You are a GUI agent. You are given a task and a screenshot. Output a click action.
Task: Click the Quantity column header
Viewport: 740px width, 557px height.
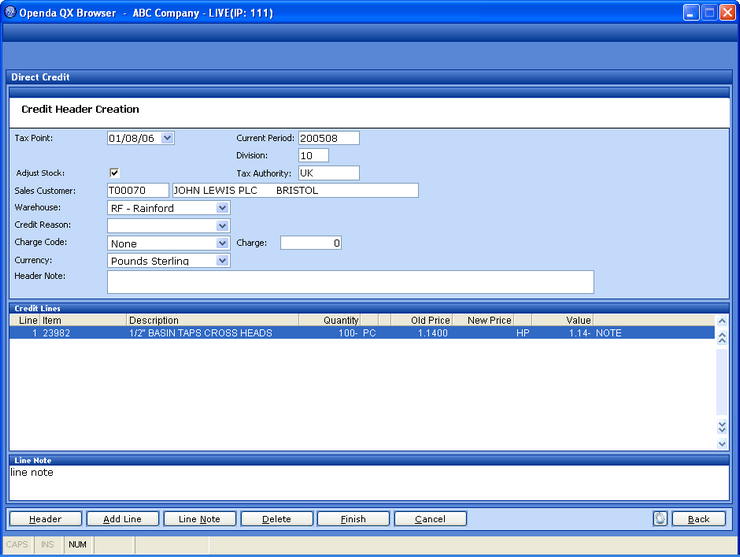pyautogui.click(x=329, y=320)
